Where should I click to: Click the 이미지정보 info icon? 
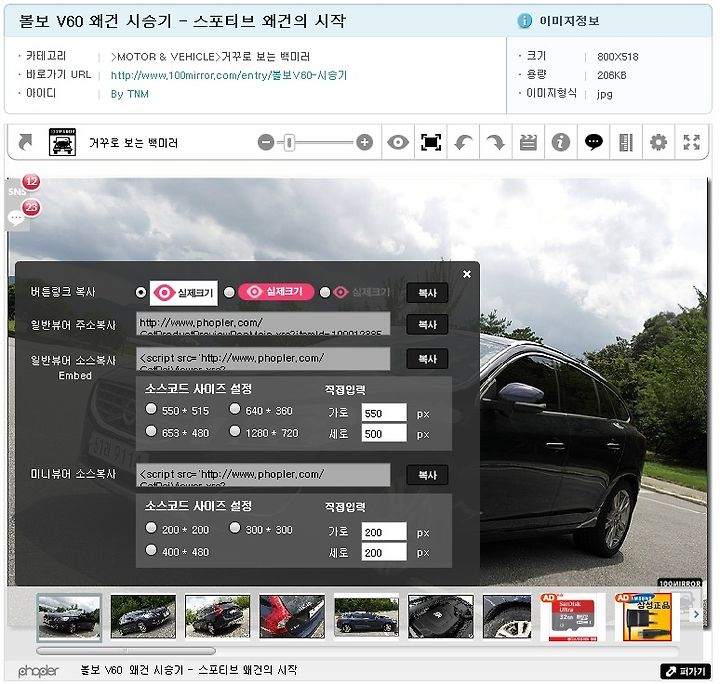coord(524,21)
